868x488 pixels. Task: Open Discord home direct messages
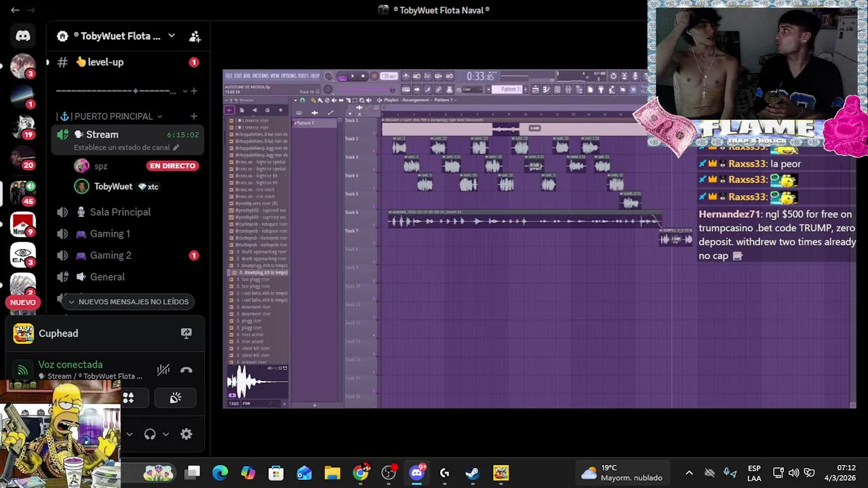tap(22, 36)
